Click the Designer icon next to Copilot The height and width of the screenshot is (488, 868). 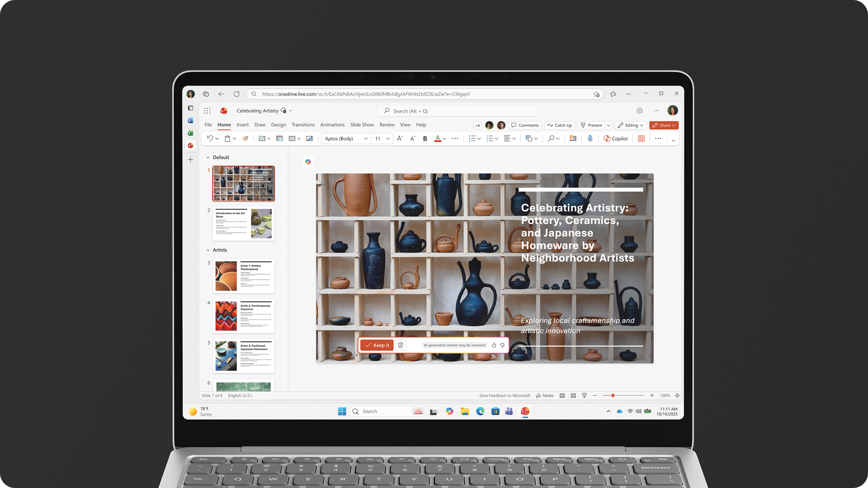click(641, 139)
